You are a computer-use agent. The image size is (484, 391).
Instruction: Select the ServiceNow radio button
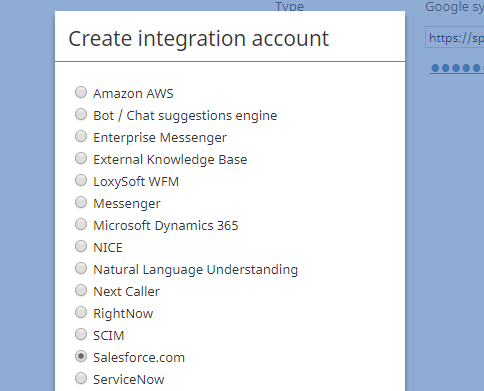coord(81,378)
